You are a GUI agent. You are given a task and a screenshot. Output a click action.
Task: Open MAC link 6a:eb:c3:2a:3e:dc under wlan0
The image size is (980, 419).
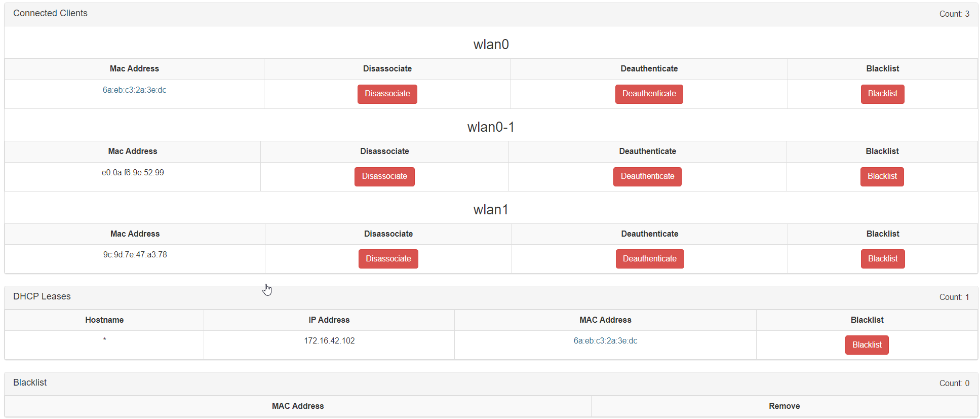[134, 90]
